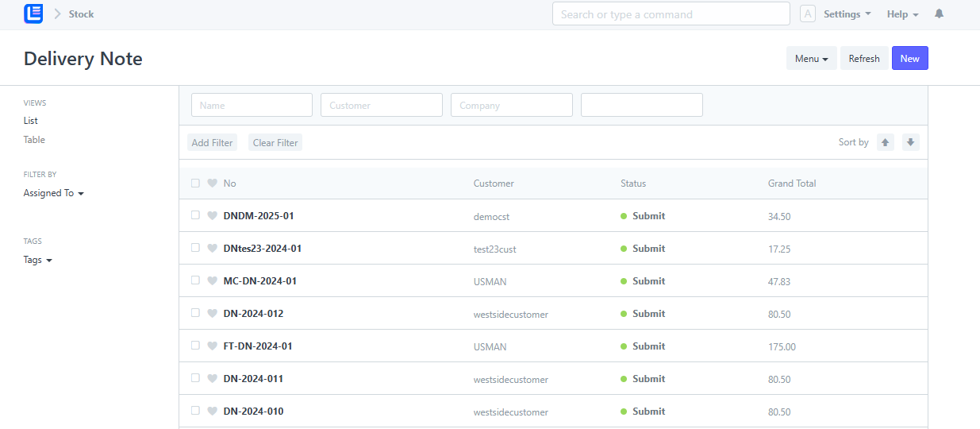
Task: Open the Settings menu in the top bar
Action: (x=847, y=14)
